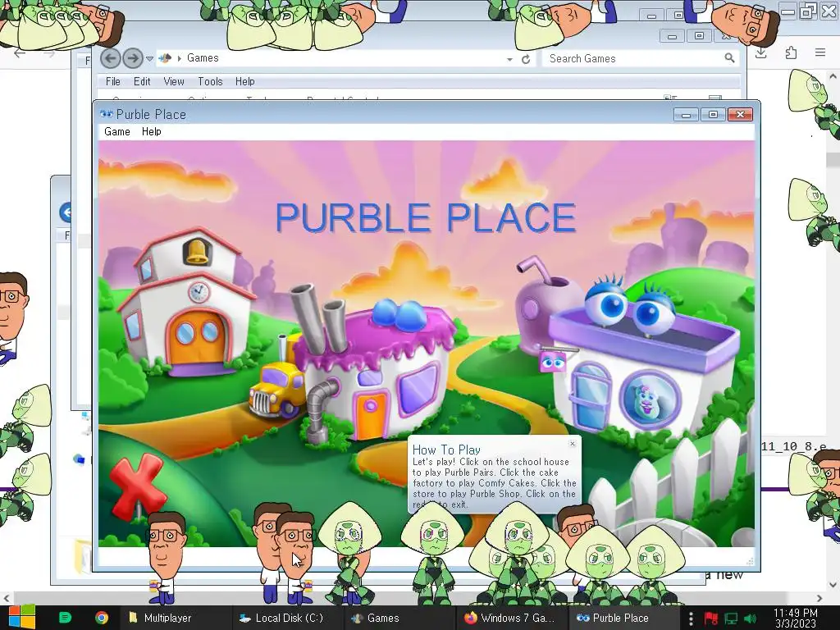The height and width of the screenshot is (630, 840).
Task: Click the Games breadcrumb in address bar
Action: [203, 58]
